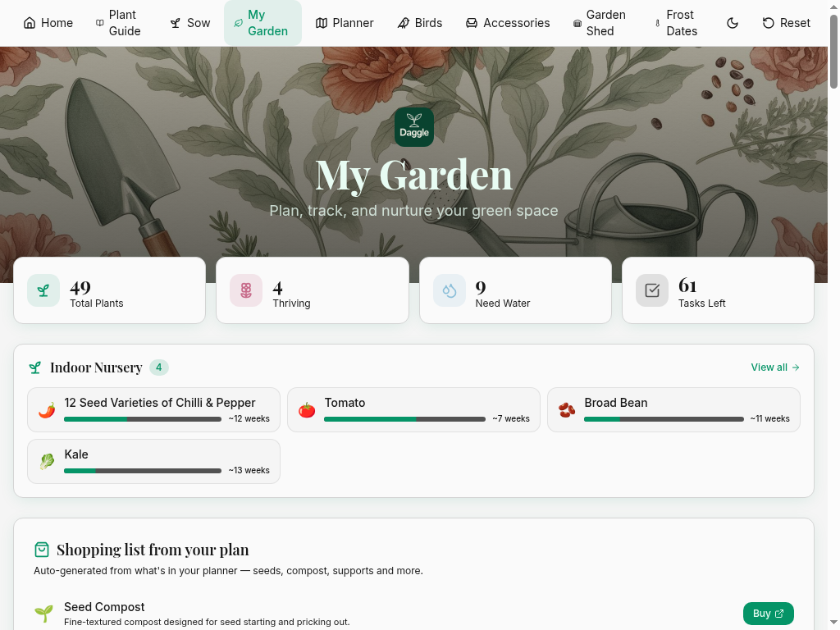Screen dimensions: 840x630
Task: Click the Indoor Nursery sprout icon
Action: pyautogui.click(x=35, y=367)
